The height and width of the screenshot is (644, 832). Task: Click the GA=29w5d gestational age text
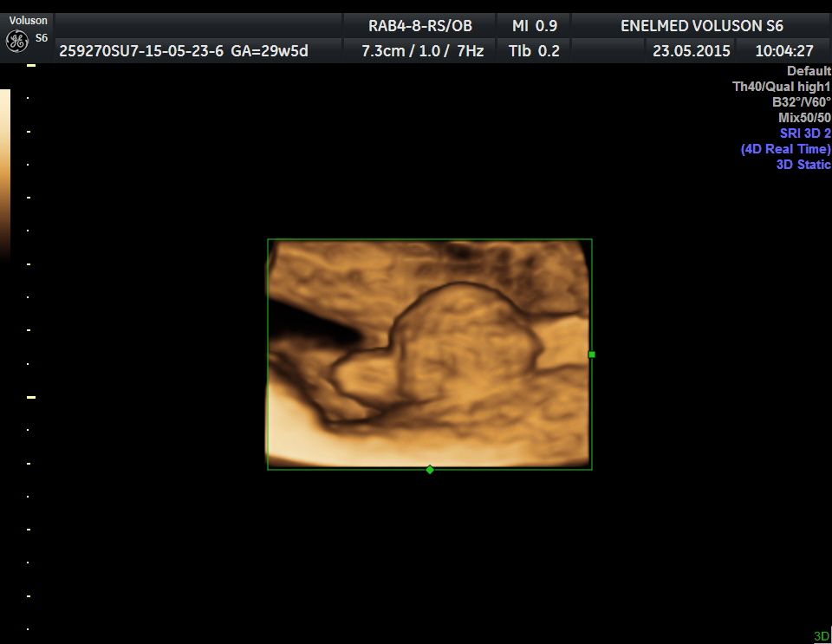point(270,51)
